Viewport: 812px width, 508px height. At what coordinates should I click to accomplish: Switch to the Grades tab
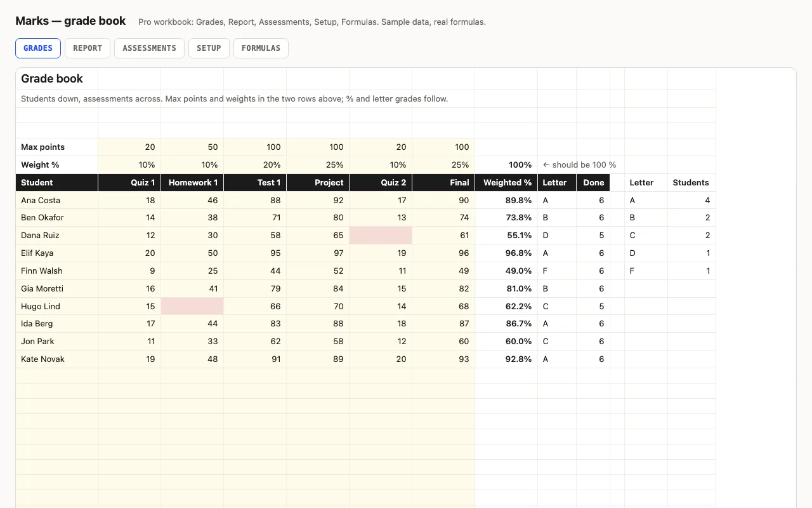pyautogui.click(x=38, y=48)
